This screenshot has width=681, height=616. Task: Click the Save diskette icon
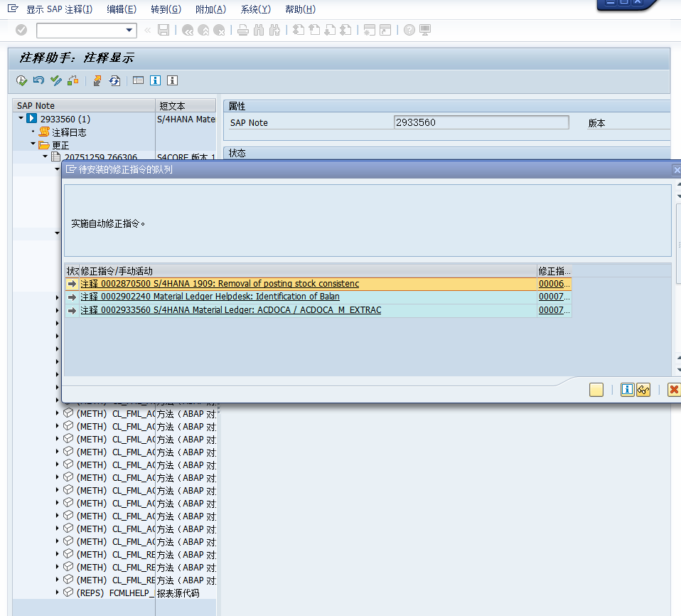tap(163, 30)
